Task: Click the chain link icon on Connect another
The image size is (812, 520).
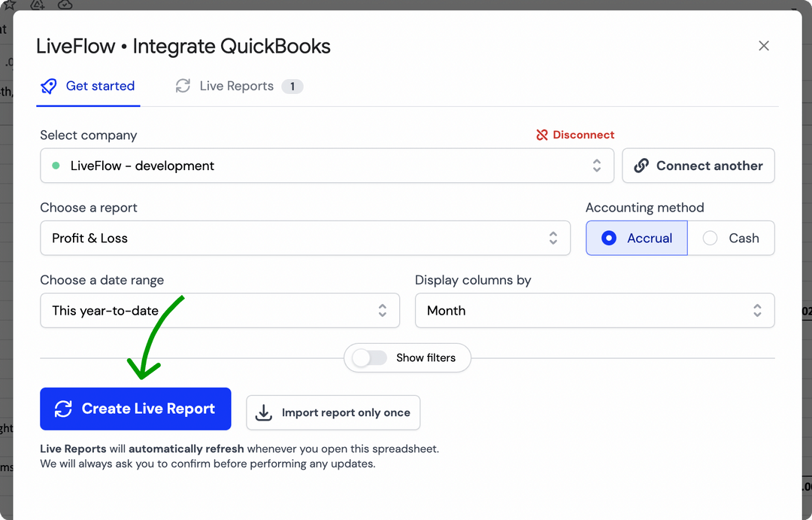Action: [x=641, y=166]
